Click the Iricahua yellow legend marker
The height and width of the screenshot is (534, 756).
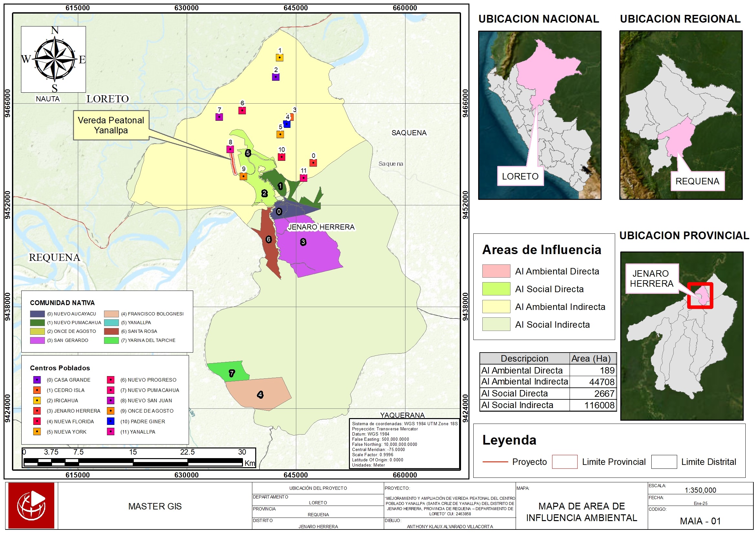tap(37, 401)
